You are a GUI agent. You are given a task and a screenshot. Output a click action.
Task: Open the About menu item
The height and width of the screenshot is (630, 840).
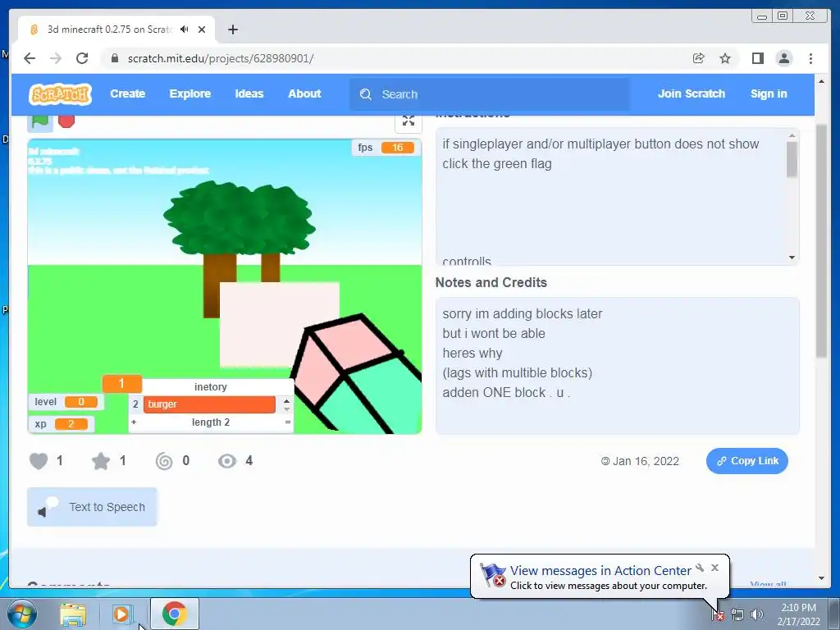[x=304, y=94]
